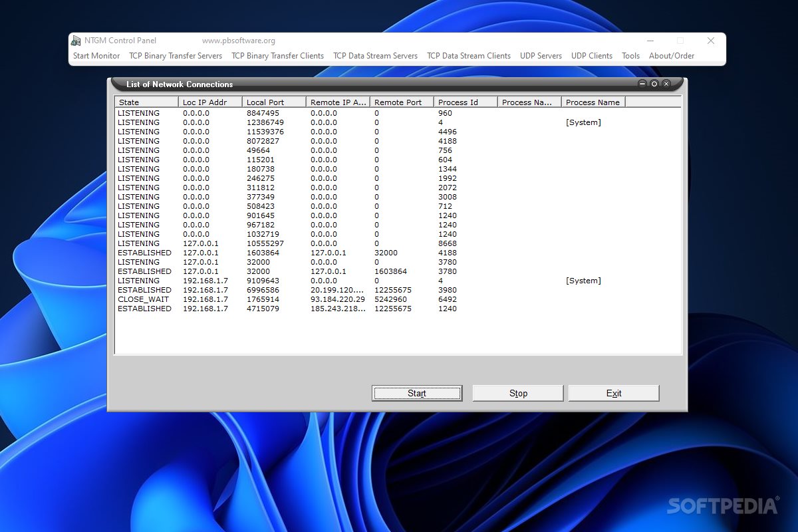Open TCP Data Stream Clients menu
Screen dimensions: 798x532
pyautogui.click(x=469, y=56)
